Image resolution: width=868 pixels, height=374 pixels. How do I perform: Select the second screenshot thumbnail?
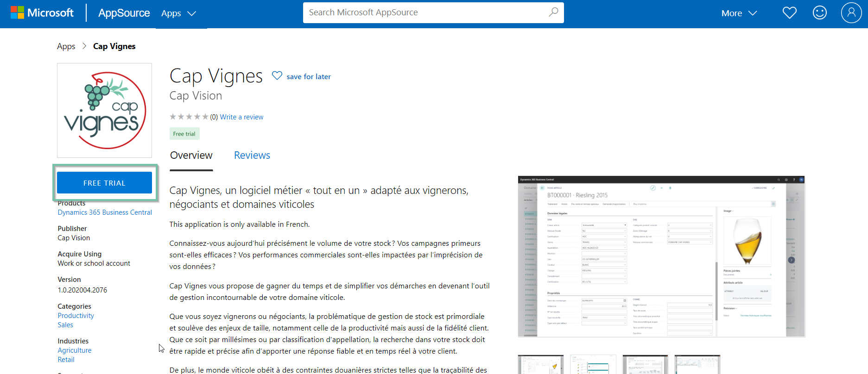(593, 365)
